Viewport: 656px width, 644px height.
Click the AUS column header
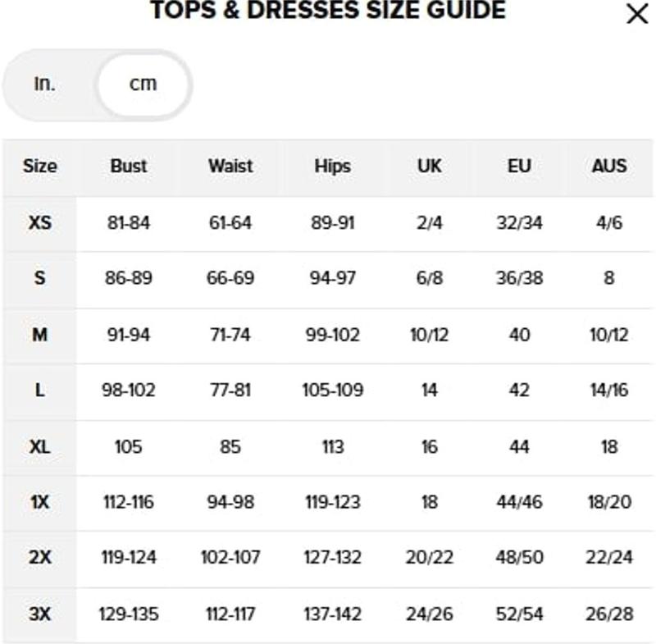[609, 166]
